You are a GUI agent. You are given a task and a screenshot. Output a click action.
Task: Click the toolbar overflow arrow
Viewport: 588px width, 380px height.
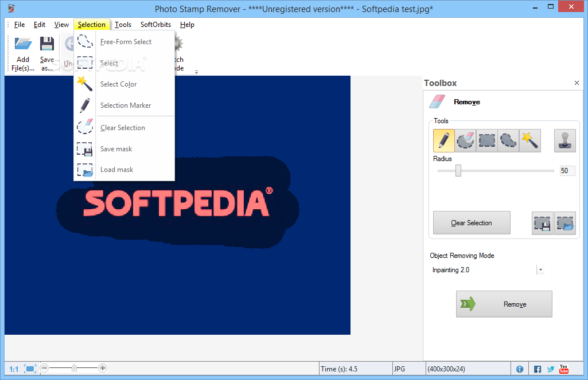click(196, 72)
